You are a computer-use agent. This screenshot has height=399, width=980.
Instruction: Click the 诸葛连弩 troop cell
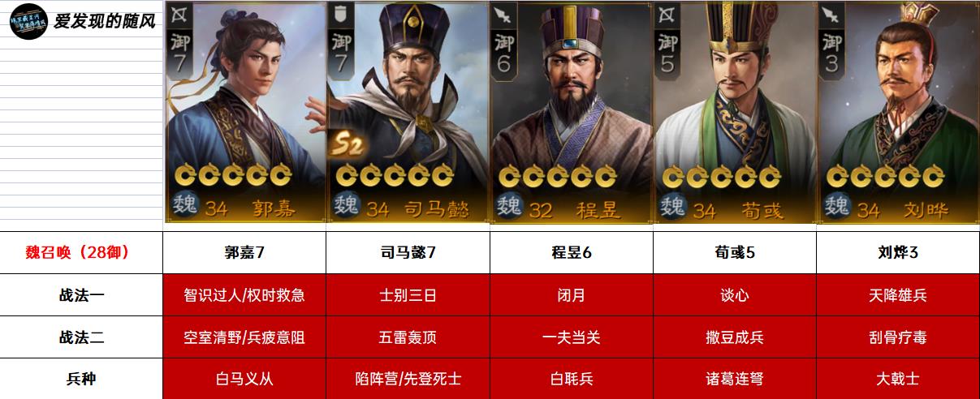[734, 379]
